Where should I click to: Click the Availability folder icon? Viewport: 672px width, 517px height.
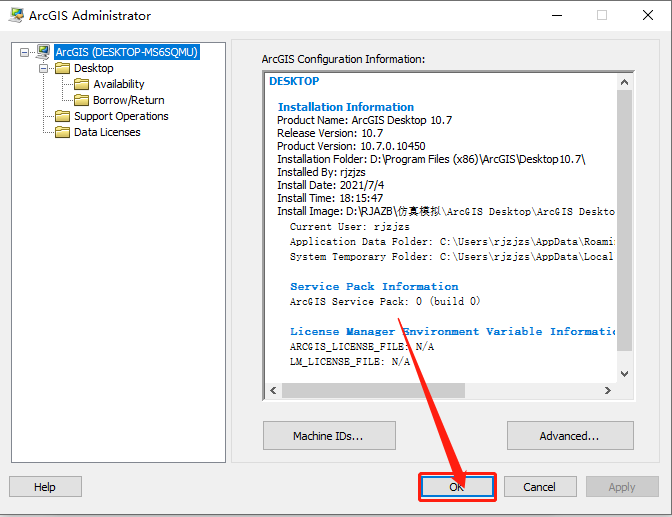tap(81, 84)
